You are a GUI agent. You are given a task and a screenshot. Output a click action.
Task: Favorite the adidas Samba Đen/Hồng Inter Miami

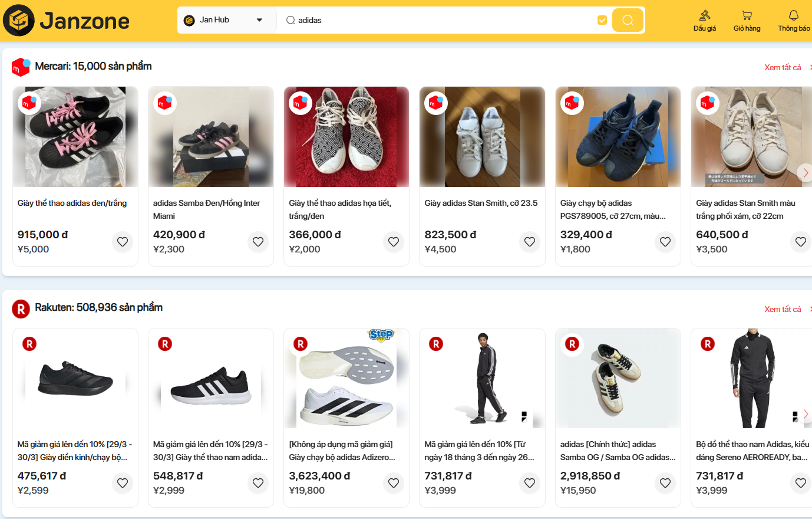258,242
